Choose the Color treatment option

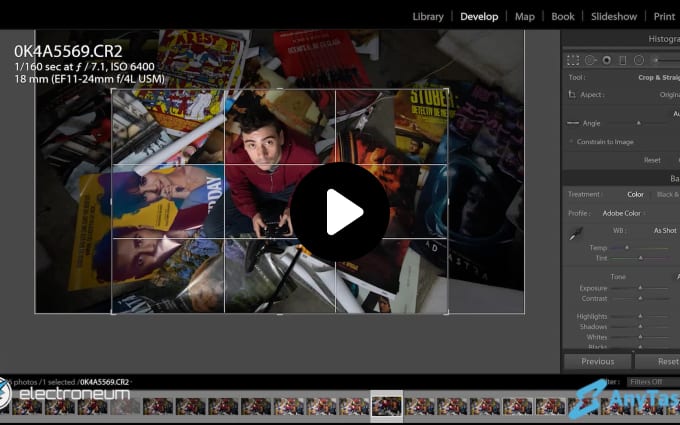(x=635, y=195)
